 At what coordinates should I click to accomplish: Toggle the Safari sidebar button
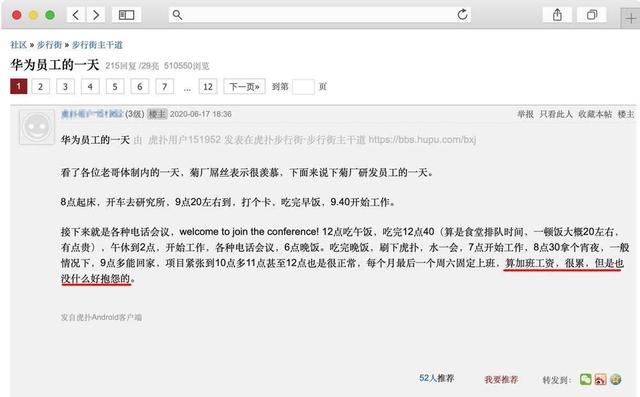(x=127, y=15)
